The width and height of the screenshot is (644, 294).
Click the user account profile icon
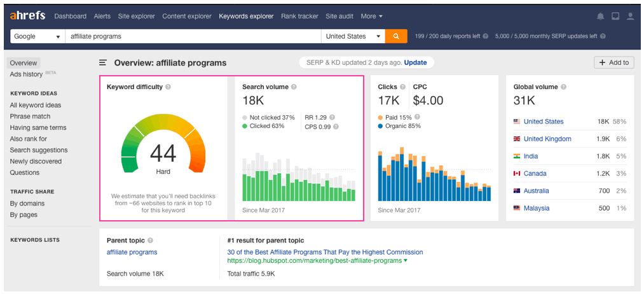click(x=631, y=16)
